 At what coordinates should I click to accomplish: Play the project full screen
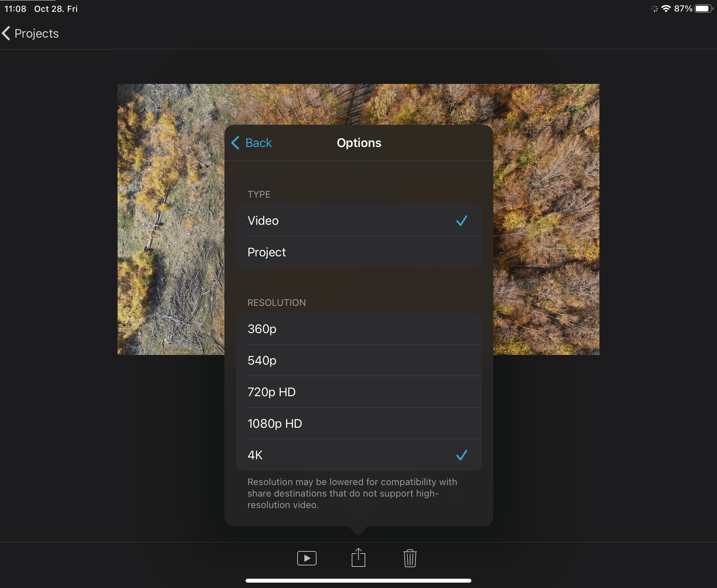coord(307,558)
